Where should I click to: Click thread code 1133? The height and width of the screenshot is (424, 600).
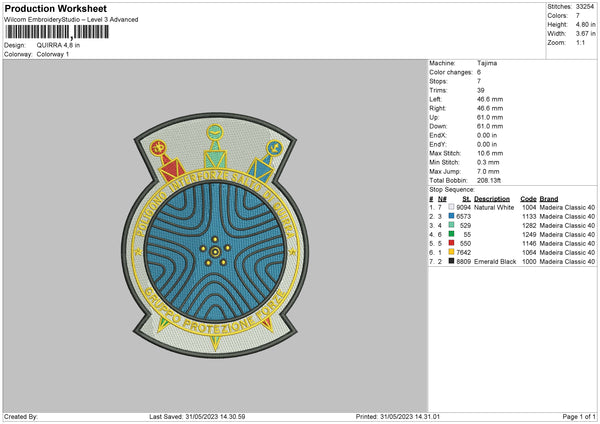529,217
